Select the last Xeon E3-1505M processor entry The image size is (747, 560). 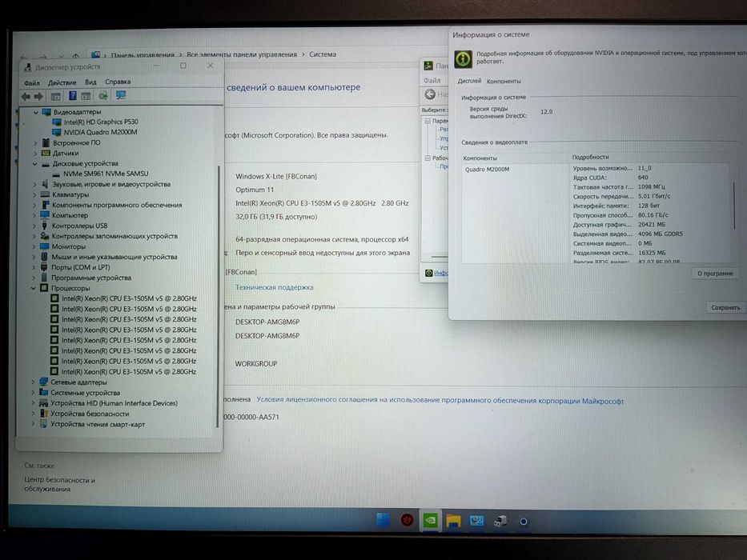[129, 372]
